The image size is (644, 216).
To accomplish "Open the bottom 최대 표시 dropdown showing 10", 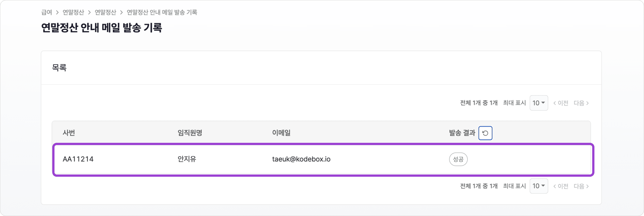I will [x=539, y=186].
